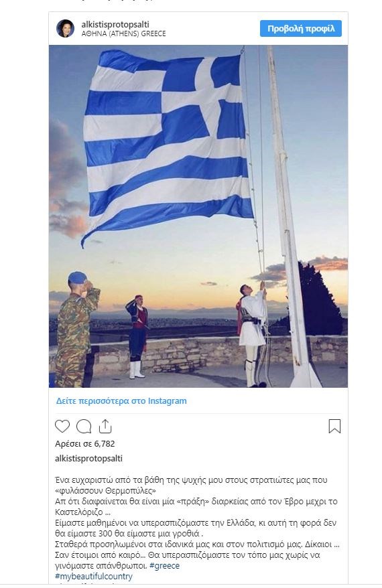Image resolution: width=382 pixels, height=588 pixels.
Task: Open the alkistisprotopsalti username in the header
Action: tap(115, 24)
